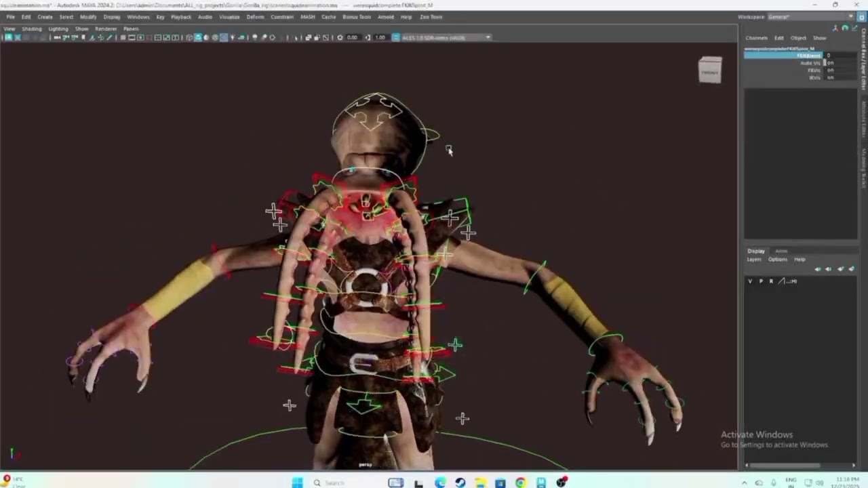Image resolution: width=868 pixels, height=488 pixels.
Task: Toggle layer visibility V box
Action: 750,281
